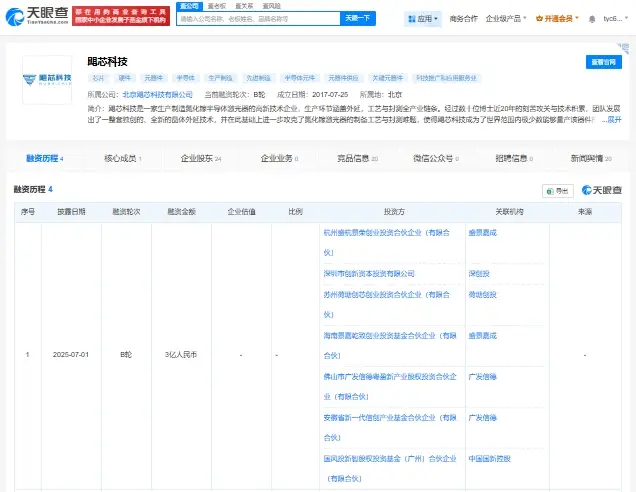Click the 天眼一下 search button
Screen dimensions: 636x492
pyautogui.click(x=358, y=18)
